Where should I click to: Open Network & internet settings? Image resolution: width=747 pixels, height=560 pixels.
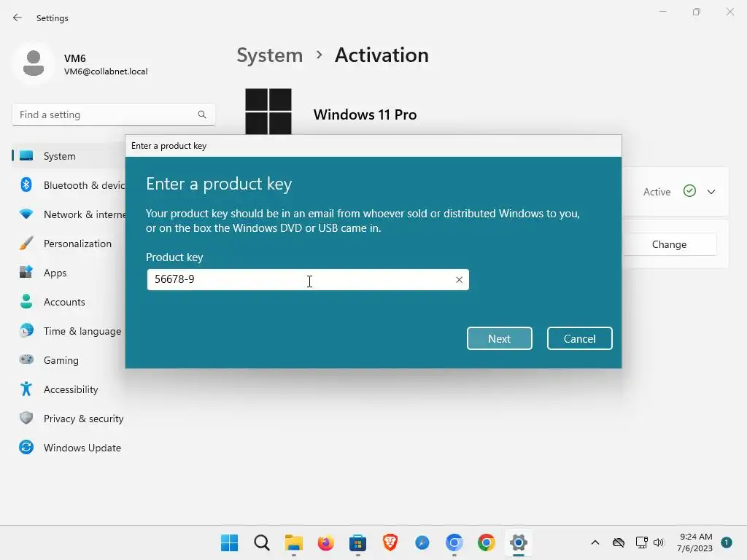(69, 214)
